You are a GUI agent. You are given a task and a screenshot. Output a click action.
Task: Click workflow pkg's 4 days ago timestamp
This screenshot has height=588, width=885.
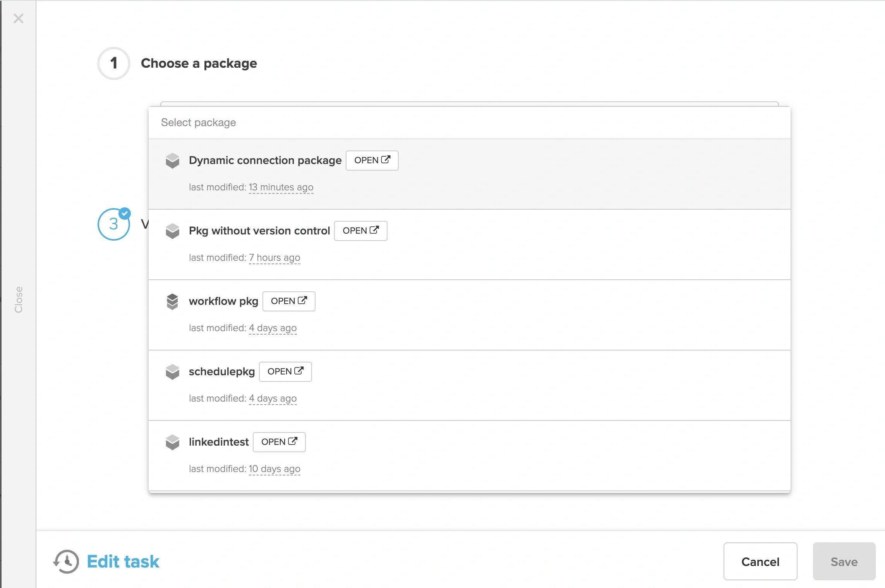point(273,328)
